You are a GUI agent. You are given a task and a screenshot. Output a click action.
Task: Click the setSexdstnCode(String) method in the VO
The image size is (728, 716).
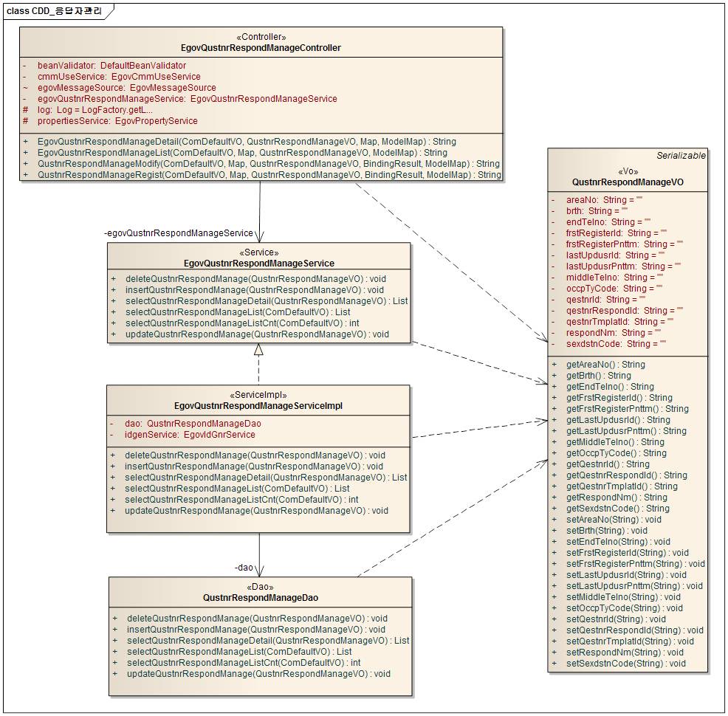[625, 664]
